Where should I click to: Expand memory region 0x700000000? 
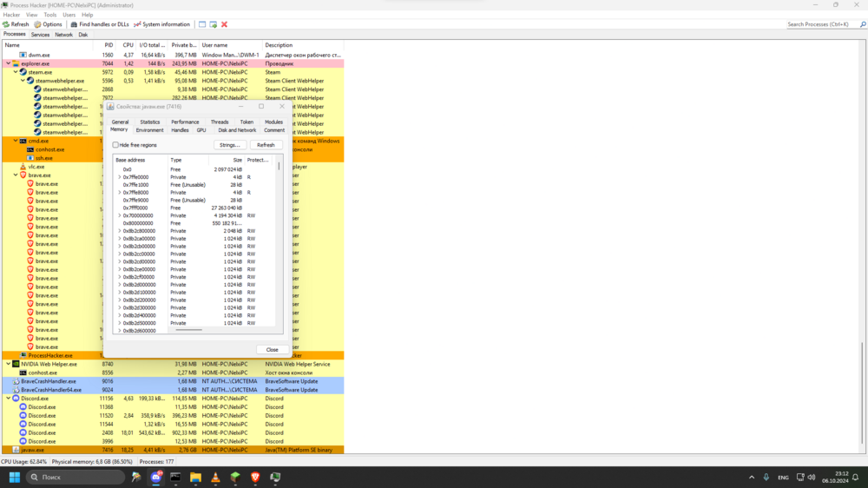(119, 215)
